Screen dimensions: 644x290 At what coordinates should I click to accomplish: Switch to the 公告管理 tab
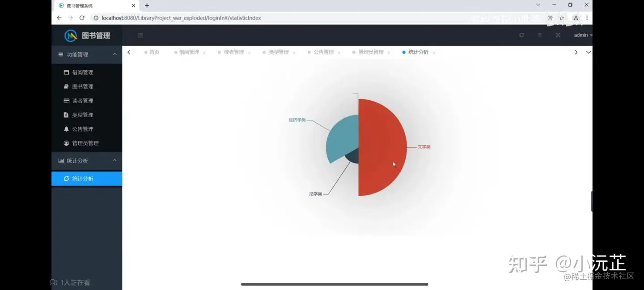(324, 52)
